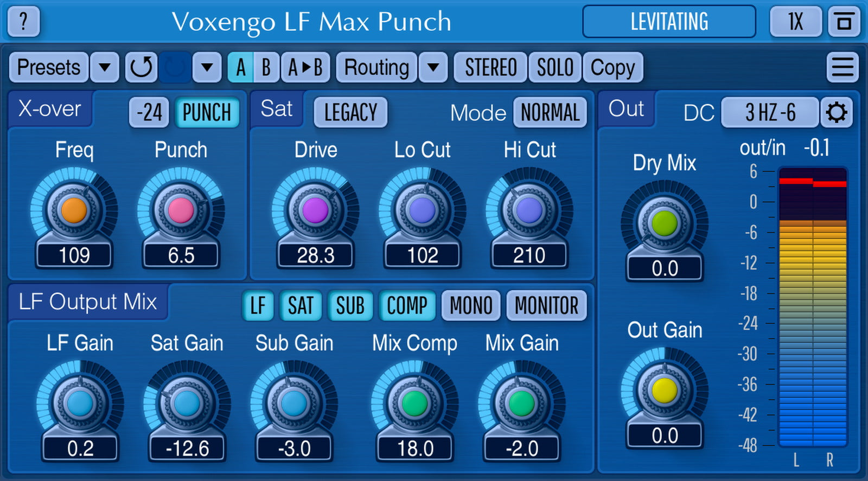
Task: Open the hamburger main menu
Action: (x=843, y=67)
